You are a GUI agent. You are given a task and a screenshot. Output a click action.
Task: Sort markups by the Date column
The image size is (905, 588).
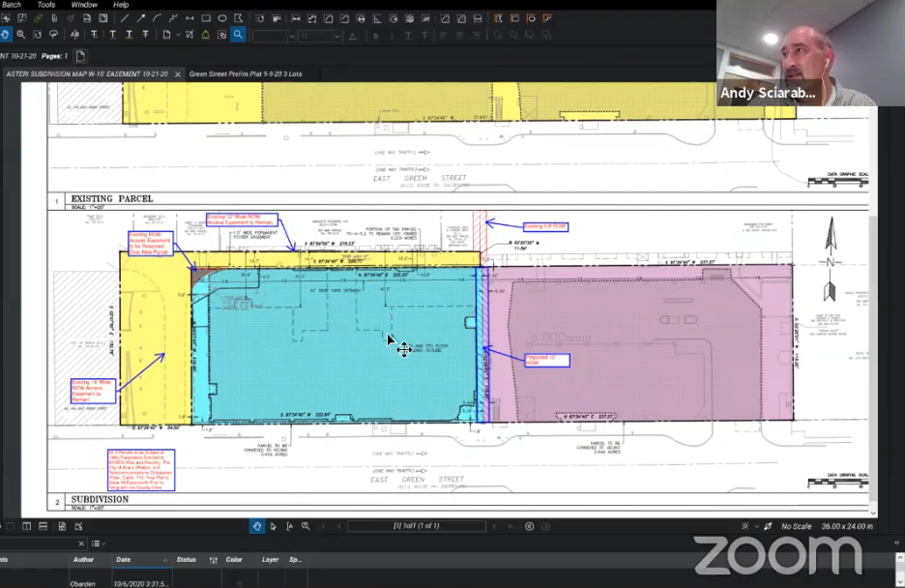(124, 560)
